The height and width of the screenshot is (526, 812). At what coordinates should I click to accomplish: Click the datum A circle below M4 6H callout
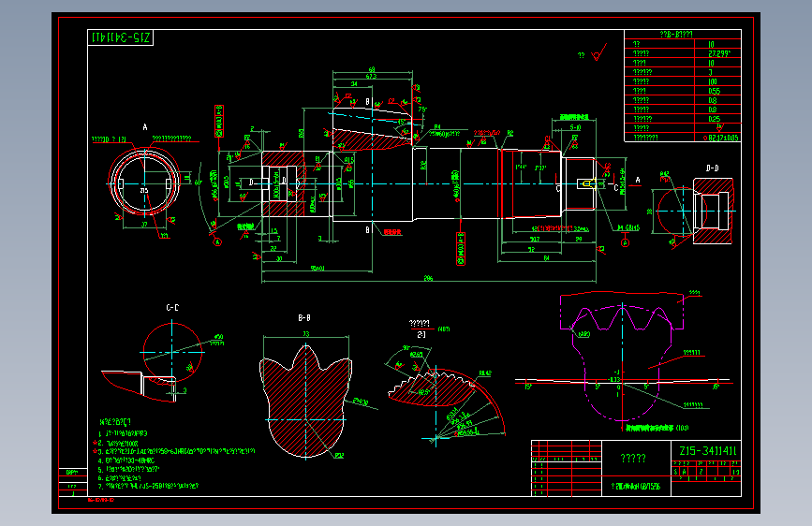(x=625, y=242)
